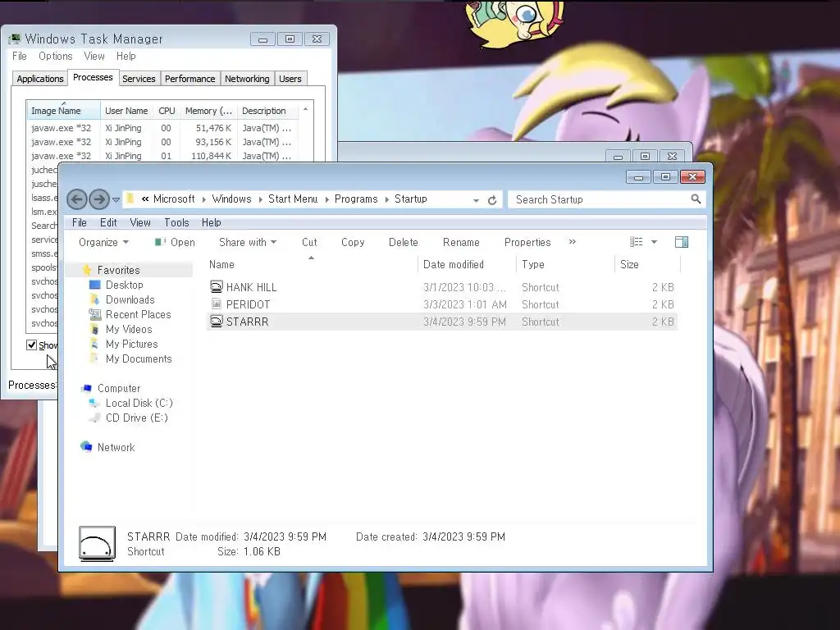Screen dimensions: 840x630
Task: Open Desktop in Favorites
Action: 125,285
